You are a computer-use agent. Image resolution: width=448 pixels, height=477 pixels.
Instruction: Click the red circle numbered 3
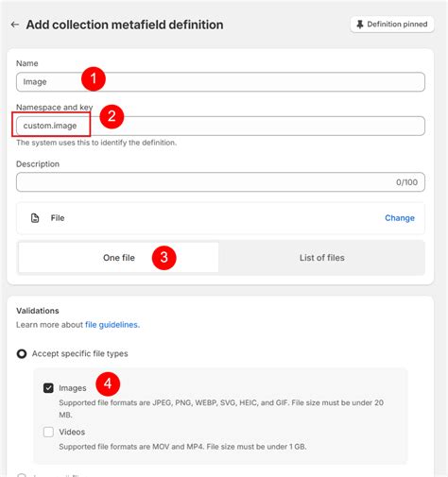[x=164, y=258]
